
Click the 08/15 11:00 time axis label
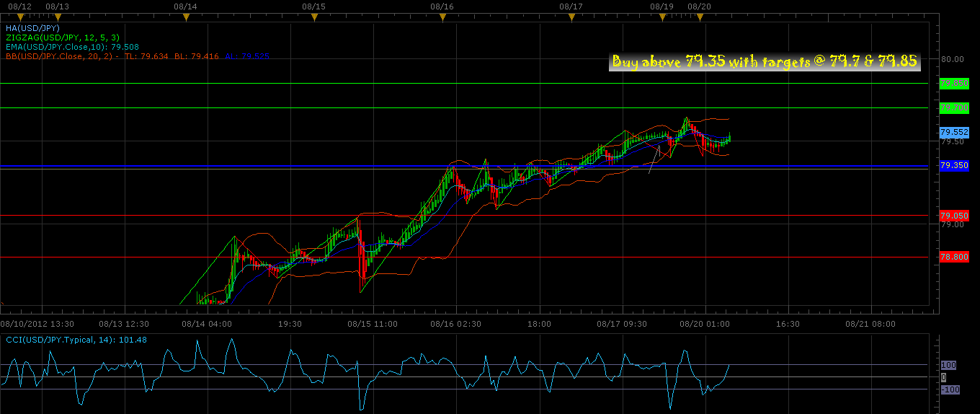tap(372, 324)
